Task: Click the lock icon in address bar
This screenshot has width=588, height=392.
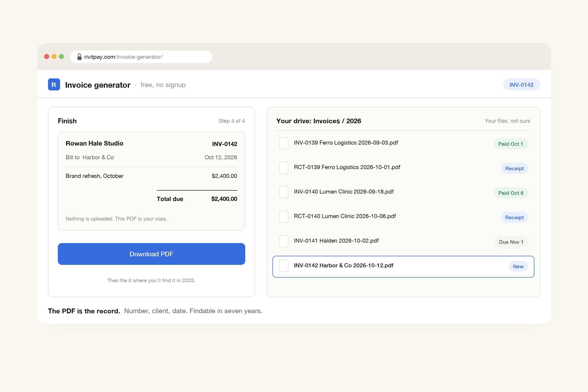Action: [79, 57]
